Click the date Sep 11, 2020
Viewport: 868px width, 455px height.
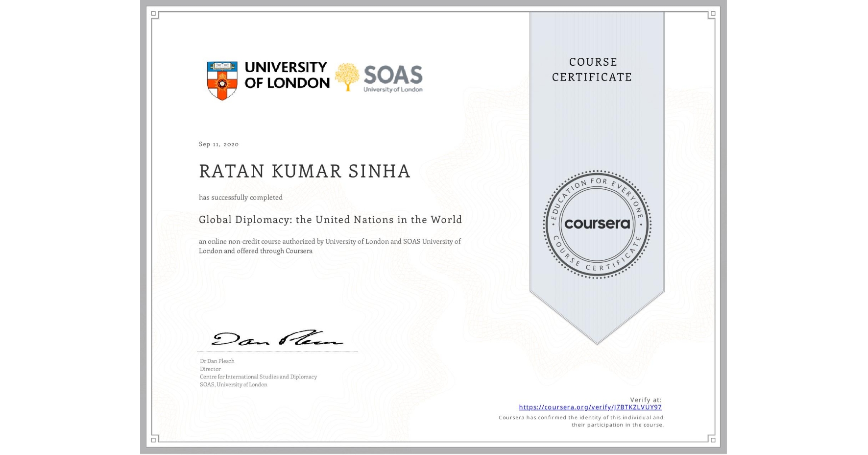pos(218,144)
